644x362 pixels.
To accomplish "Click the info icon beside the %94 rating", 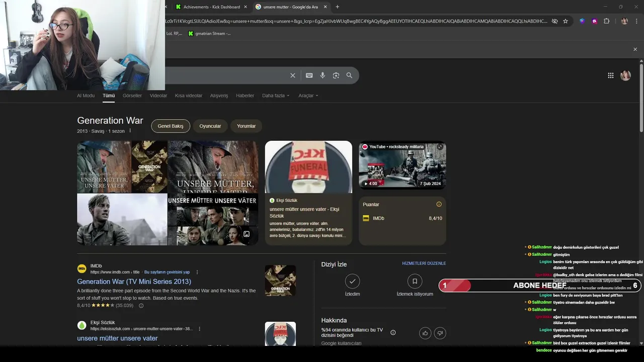I will 393,332.
